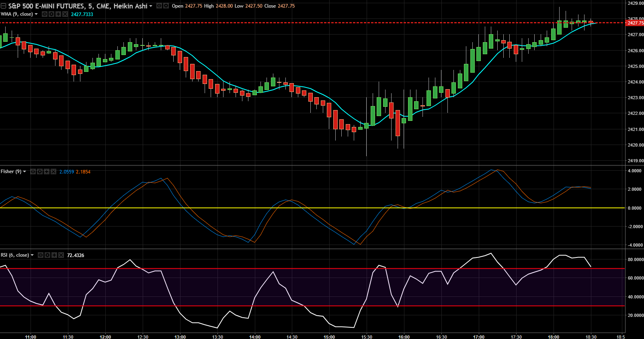Click the plus icon next to RSI
Image resolution: width=644 pixels, height=339 pixels.
pos(54,255)
